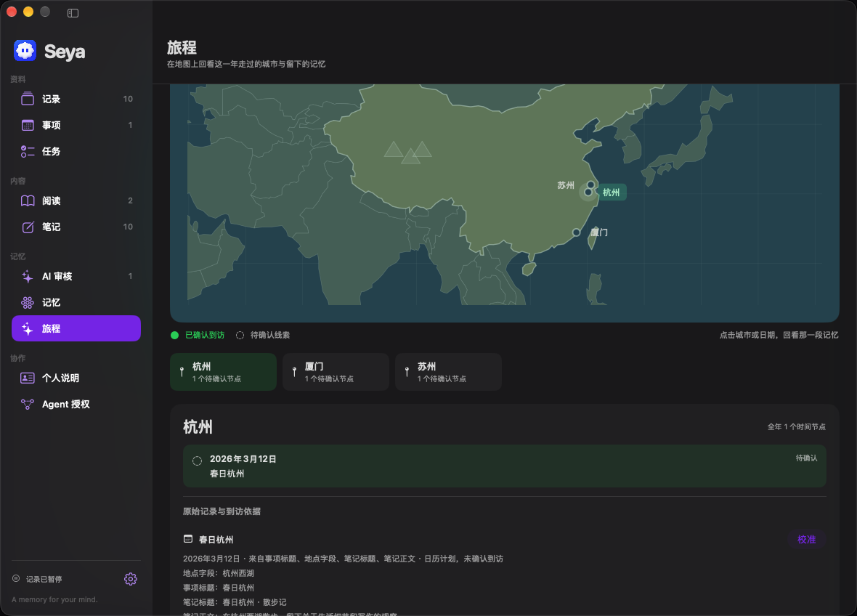The width and height of the screenshot is (857, 616).
Task: Open settings via the gear icon
Action: click(130, 579)
